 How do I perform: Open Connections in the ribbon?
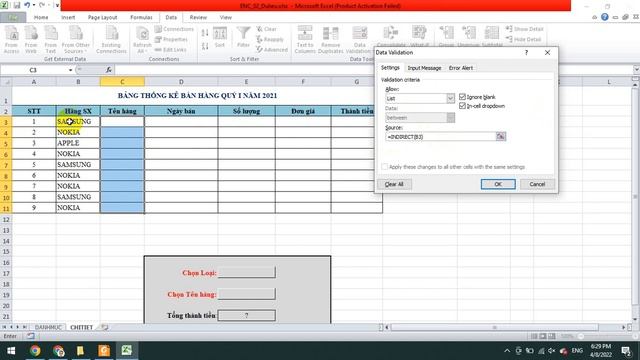(174, 29)
